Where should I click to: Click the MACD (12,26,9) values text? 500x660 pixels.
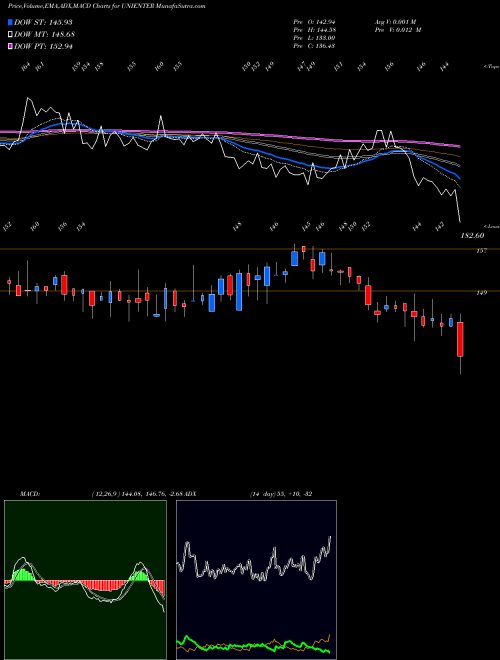137,494
